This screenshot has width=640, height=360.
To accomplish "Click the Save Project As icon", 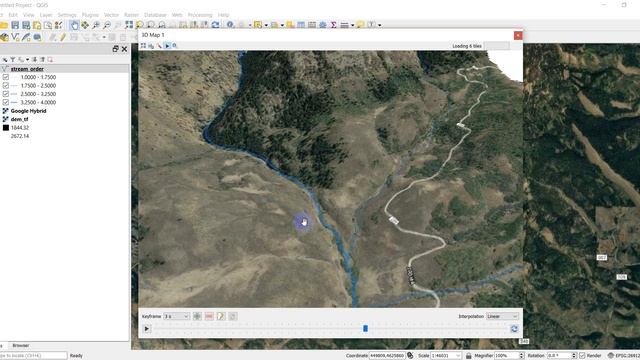I will coord(26,25).
